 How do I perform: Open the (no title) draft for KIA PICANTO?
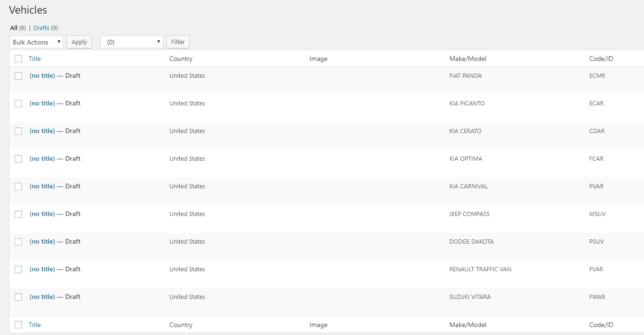coord(42,103)
